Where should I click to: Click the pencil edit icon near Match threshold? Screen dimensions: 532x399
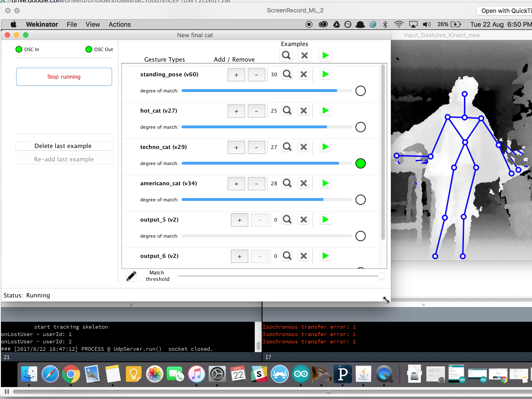[131, 276]
